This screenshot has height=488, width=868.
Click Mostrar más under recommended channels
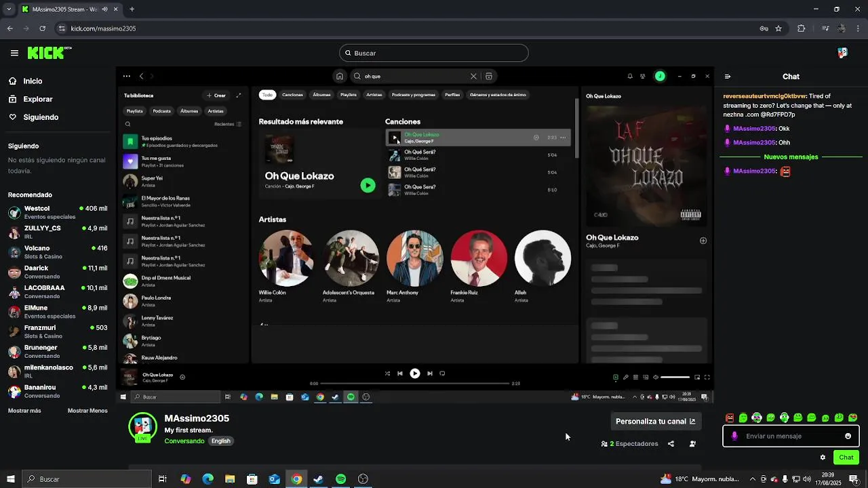click(24, 411)
